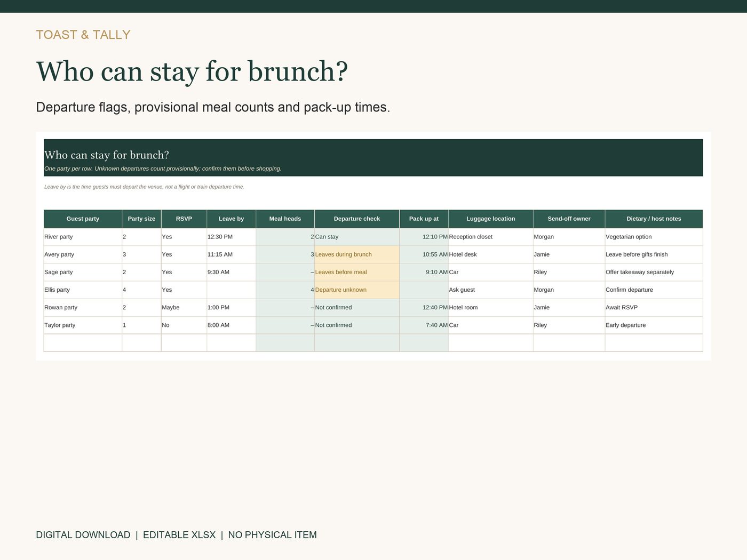
Task: Select the Leave before gifts finish cell
Action: point(654,254)
